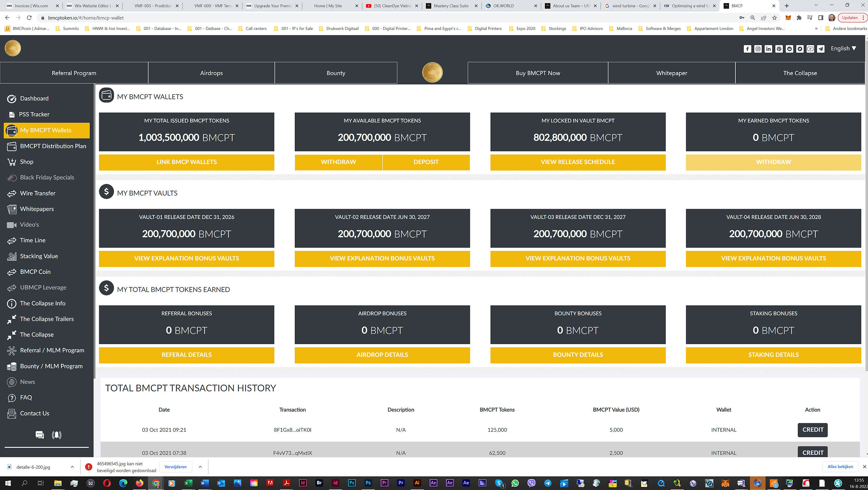
Task: Click the Pinterest icon in header
Action: point(779,49)
